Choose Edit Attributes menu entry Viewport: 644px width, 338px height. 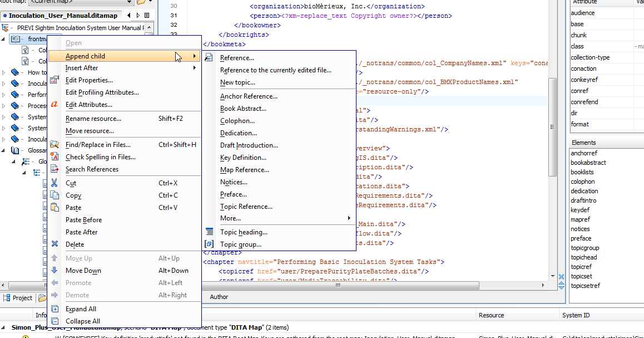(89, 105)
